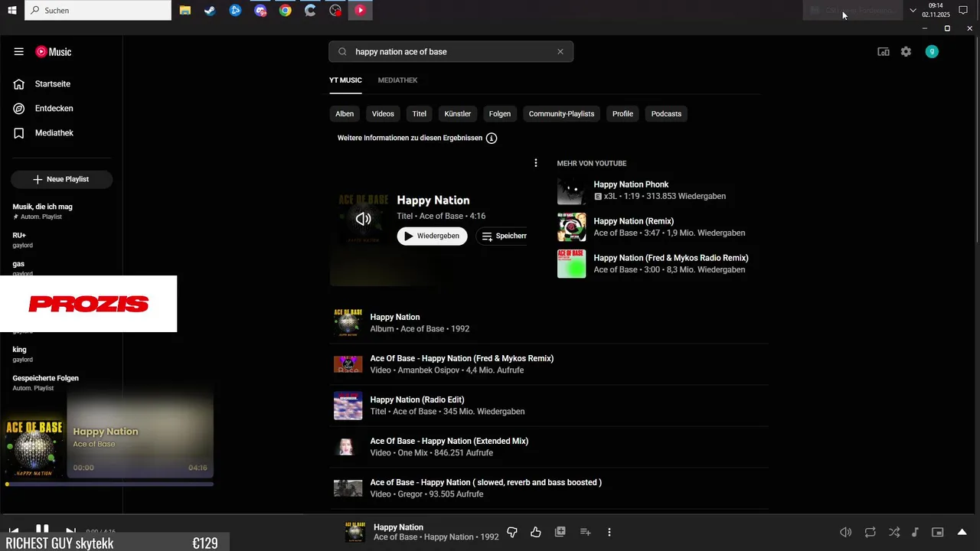Image resolution: width=980 pixels, height=551 pixels.
Task: Skip to the next track
Action: point(70,531)
